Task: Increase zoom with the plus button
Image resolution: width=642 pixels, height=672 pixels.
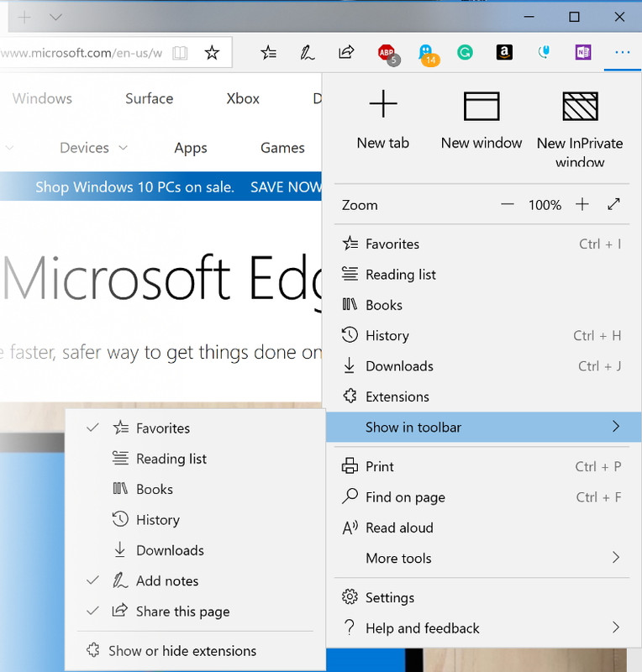Action: [582, 204]
